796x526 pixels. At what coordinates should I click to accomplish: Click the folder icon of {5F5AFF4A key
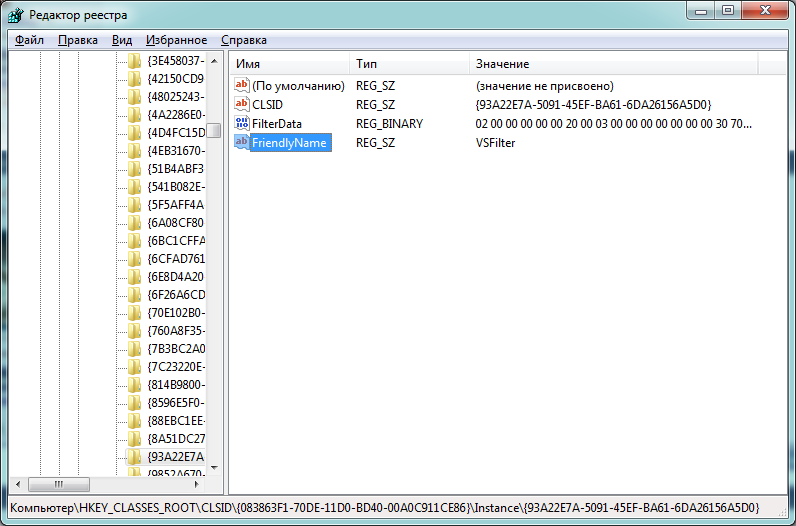(134, 205)
